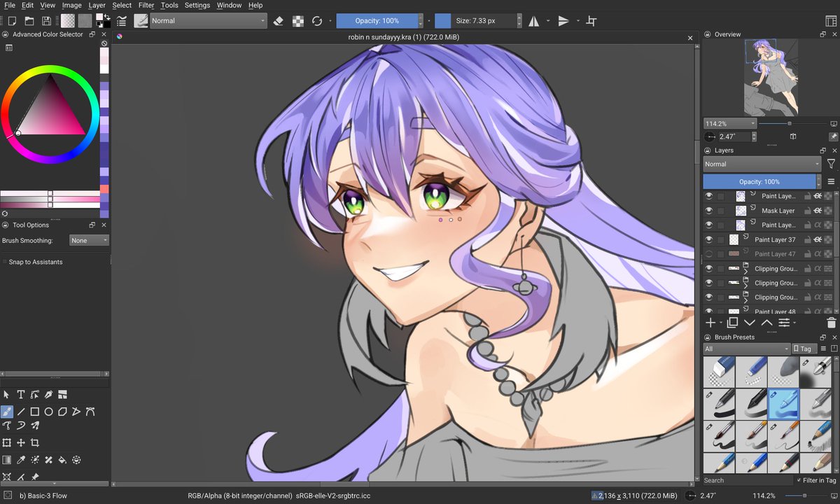Add a new layer with plus button

710,323
